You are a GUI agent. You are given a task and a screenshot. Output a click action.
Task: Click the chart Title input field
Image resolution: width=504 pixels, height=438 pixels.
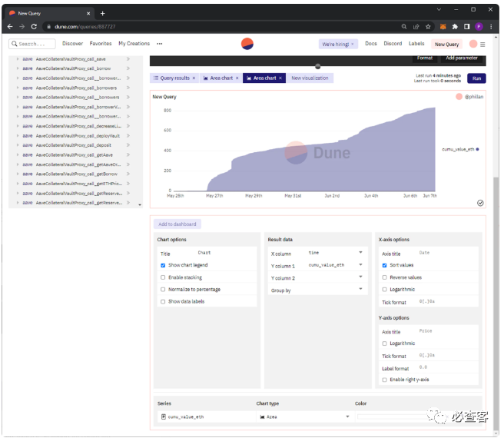[x=225, y=253]
